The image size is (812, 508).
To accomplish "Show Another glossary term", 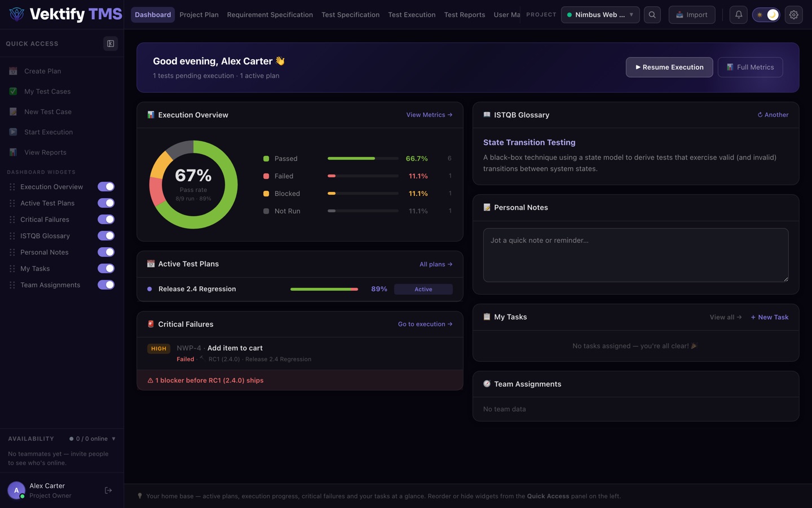I will 773,115.
